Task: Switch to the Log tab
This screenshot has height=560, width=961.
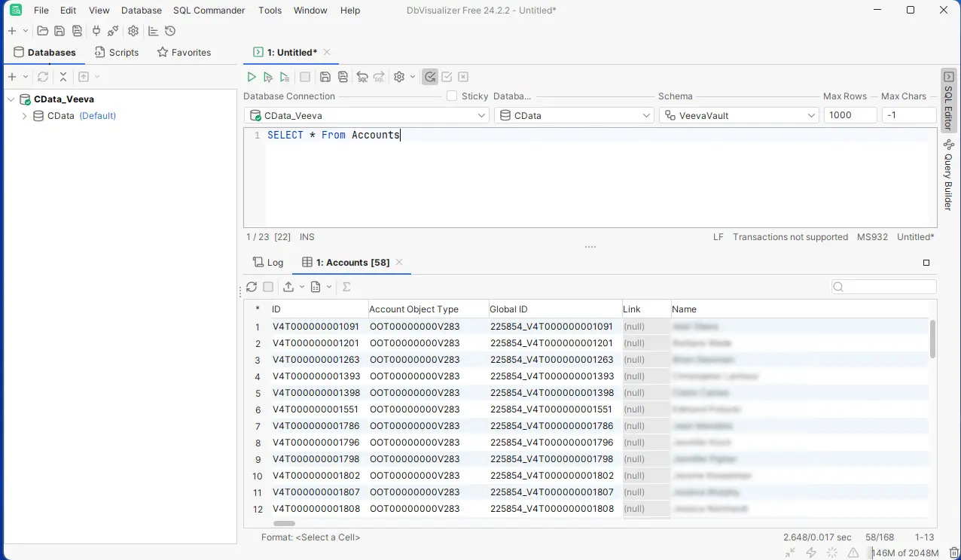Action: tap(268, 262)
